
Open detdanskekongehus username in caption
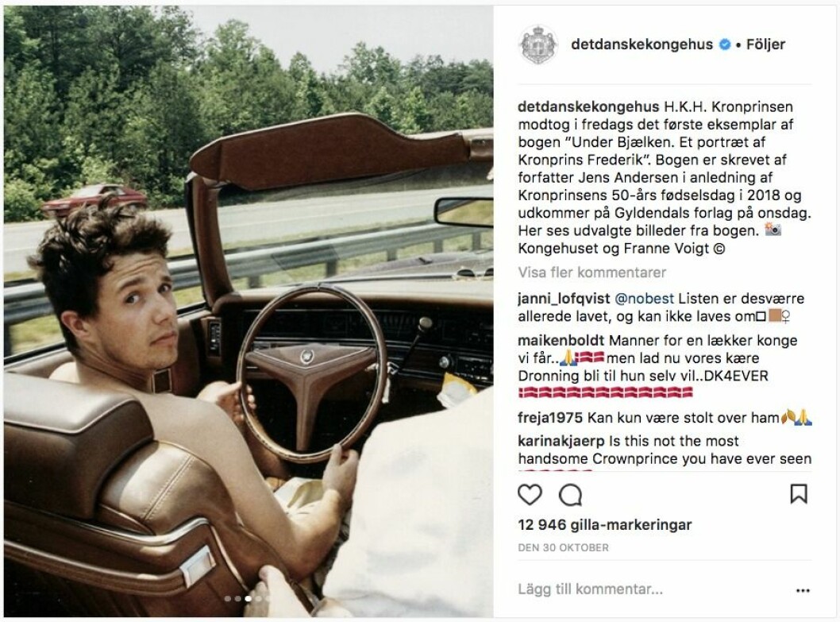pyautogui.click(x=584, y=106)
